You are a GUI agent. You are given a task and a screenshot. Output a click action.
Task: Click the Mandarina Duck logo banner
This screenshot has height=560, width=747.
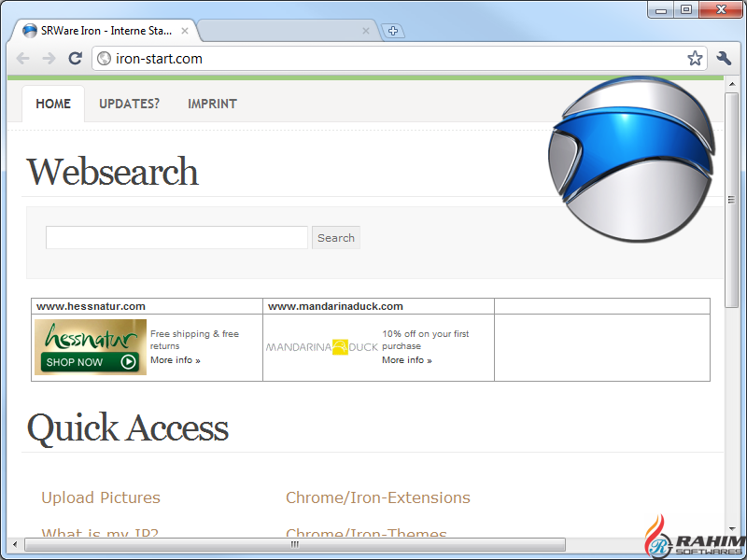[322, 347]
